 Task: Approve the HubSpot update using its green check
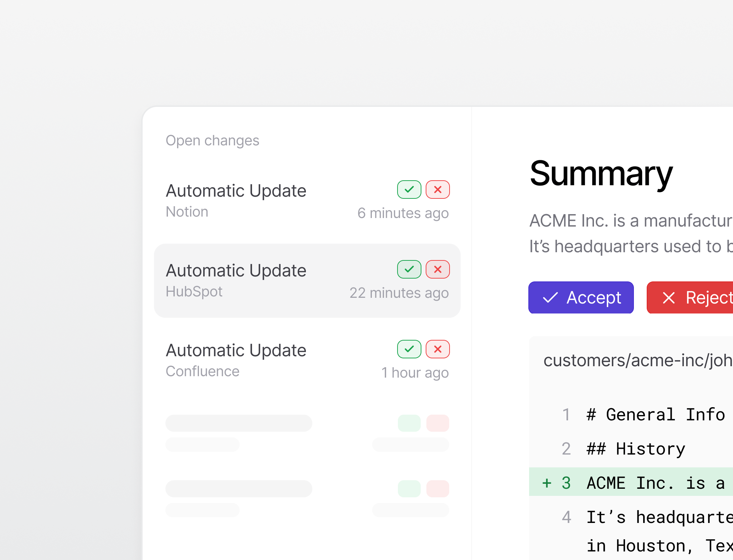tap(409, 269)
